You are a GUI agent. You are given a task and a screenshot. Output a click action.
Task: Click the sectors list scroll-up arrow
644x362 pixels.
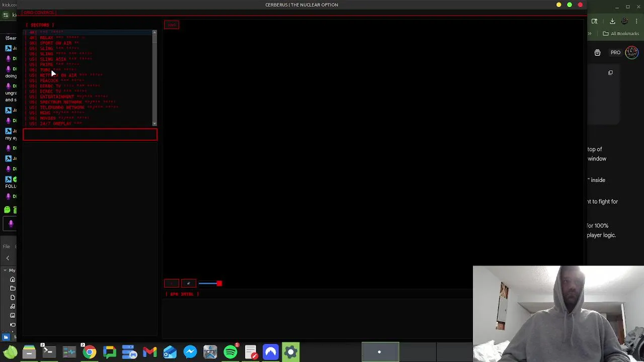154,33
